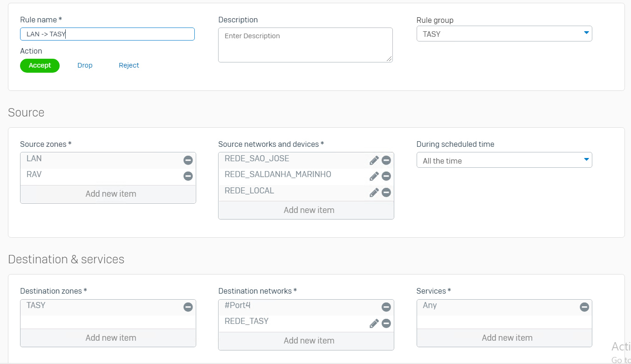Screen dimensions: 631x364
Task: Remove REDE_SAO_JOSE from source networks
Action: (386, 160)
